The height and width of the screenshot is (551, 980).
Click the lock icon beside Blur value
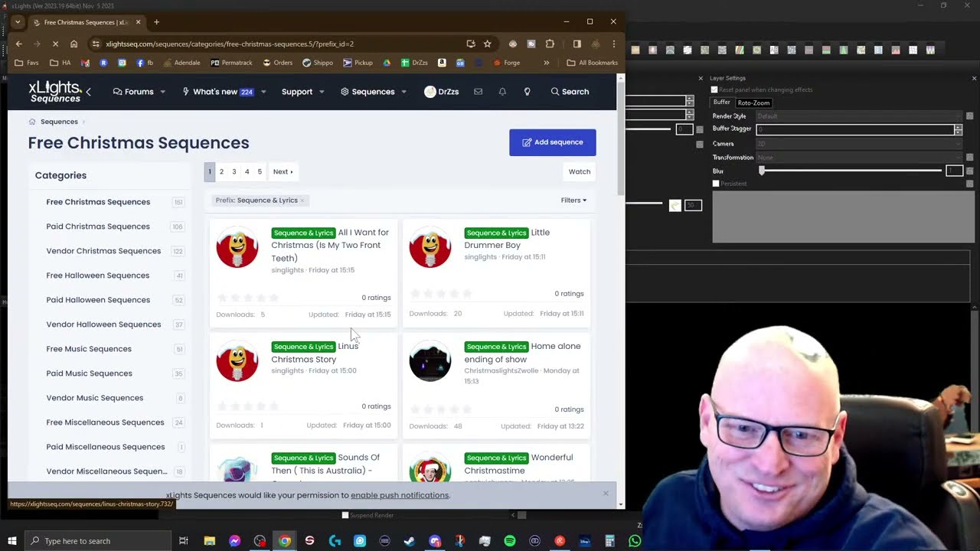coord(969,171)
